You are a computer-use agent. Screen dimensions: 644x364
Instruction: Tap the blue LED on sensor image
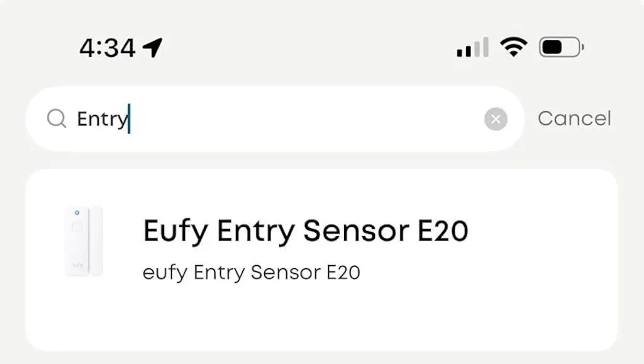click(76, 212)
